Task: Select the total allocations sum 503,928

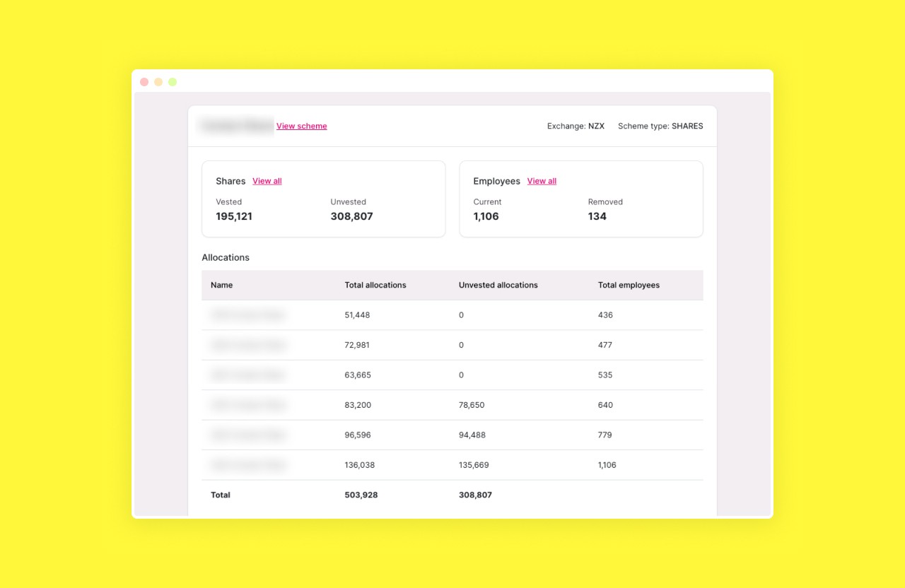Action: point(361,495)
